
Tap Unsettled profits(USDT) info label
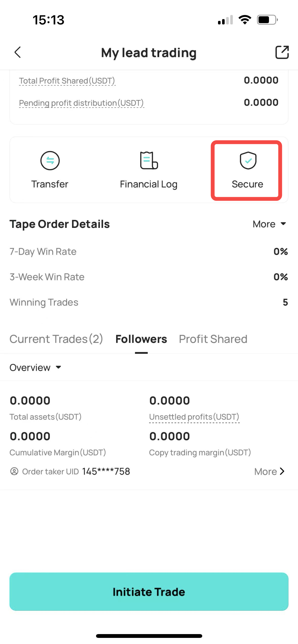tap(194, 417)
